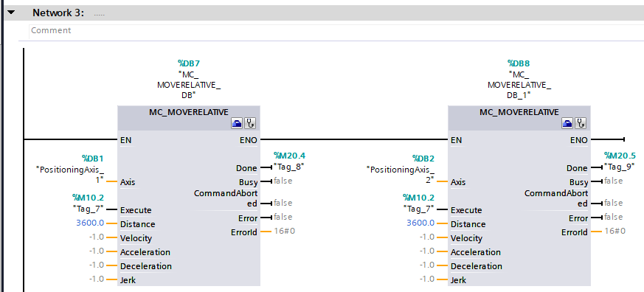This screenshot has width=644, height=292.
Task: Select "MC_MOVERELATIVE_DB" instance name
Action: pos(189,85)
